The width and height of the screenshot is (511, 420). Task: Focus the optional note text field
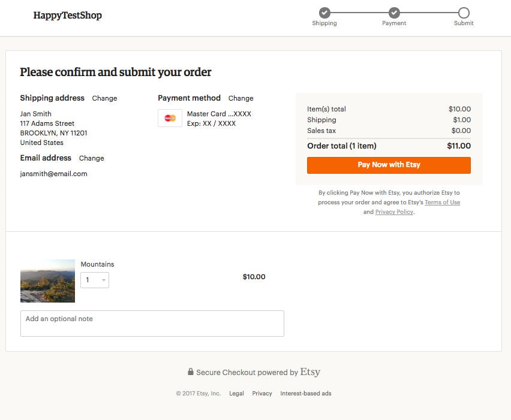pyautogui.click(x=152, y=324)
